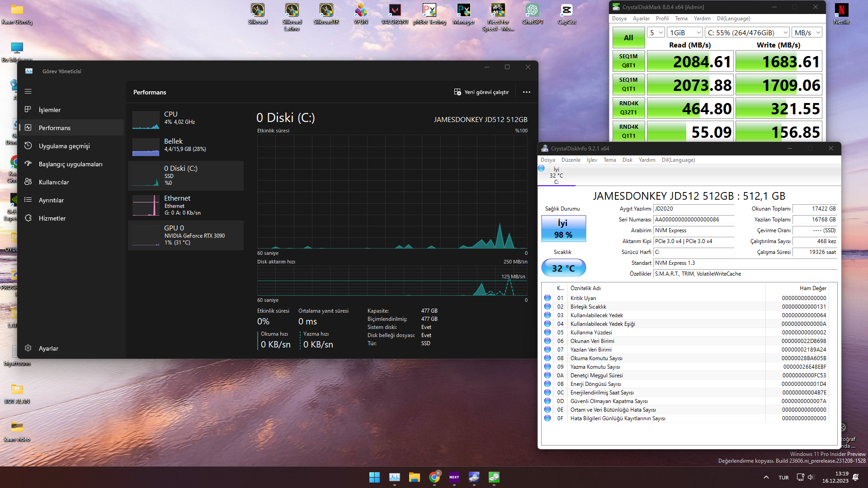This screenshot has height=488, width=868.
Task: Open the clock and date in taskbar
Action: coord(835,477)
